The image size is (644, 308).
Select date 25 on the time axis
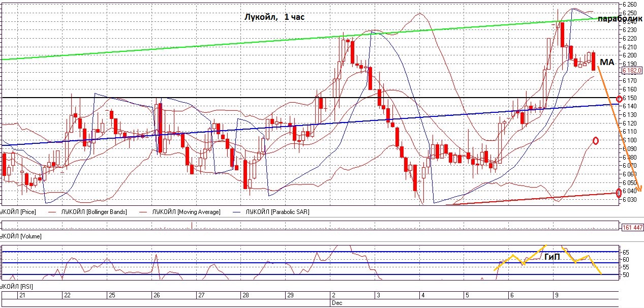[112, 295]
